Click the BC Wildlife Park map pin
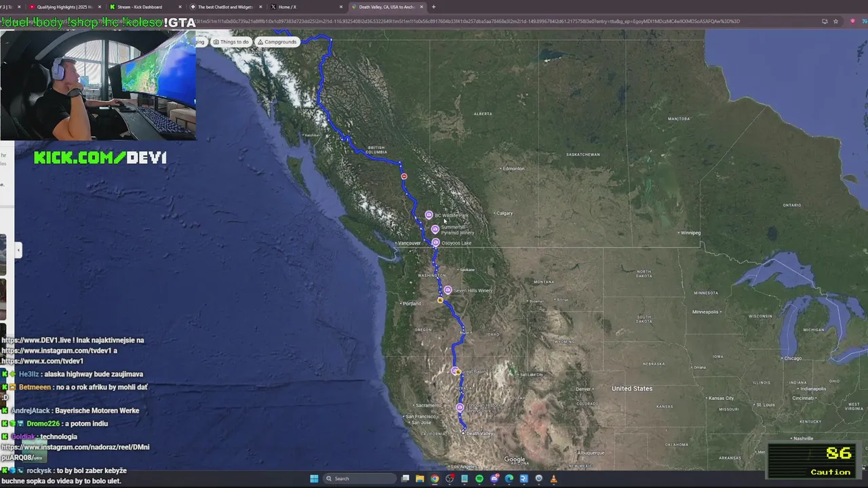The width and height of the screenshot is (868, 488). [x=429, y=215]
